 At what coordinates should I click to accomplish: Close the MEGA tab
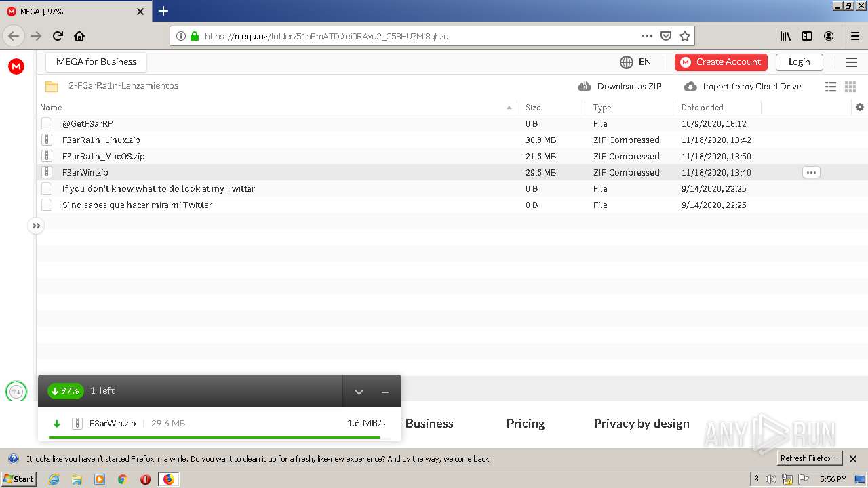[140, 12]
